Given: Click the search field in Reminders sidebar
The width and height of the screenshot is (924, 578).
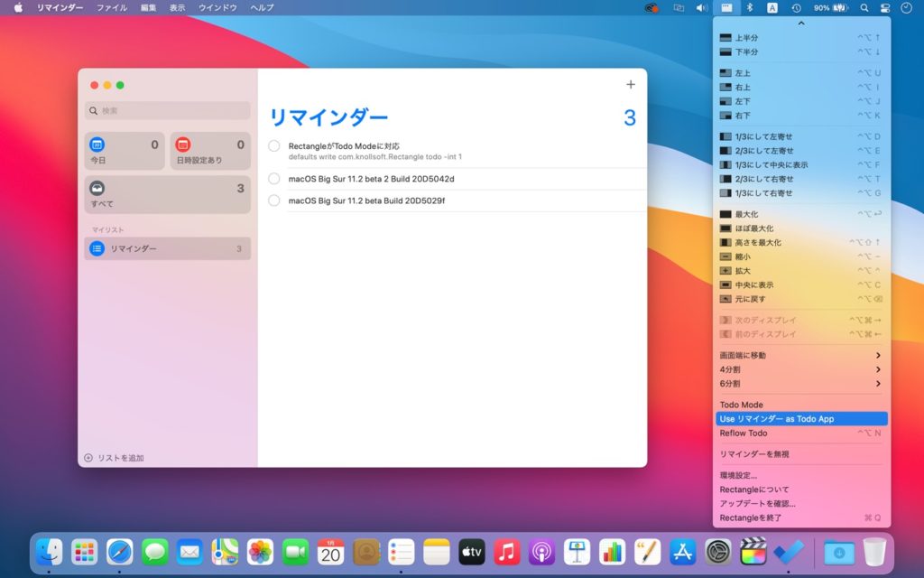Looking at the screenshot, I should tap(166, 110).
